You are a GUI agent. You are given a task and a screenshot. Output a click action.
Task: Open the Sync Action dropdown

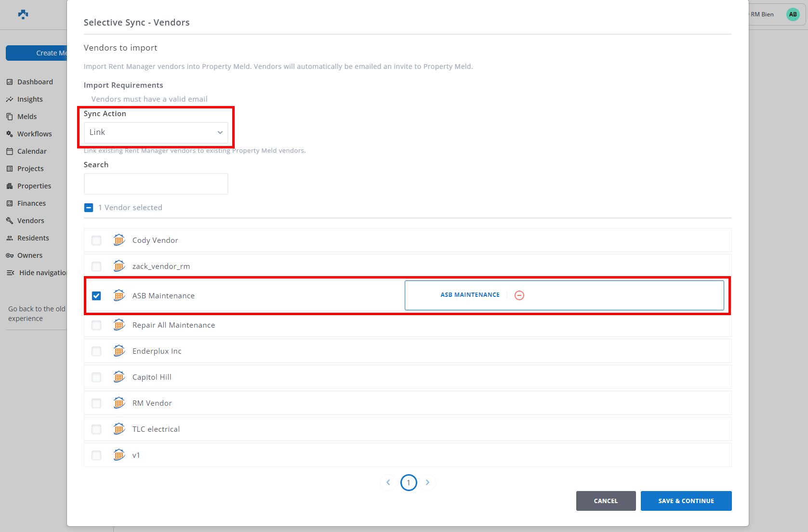(x=156, y=133)
